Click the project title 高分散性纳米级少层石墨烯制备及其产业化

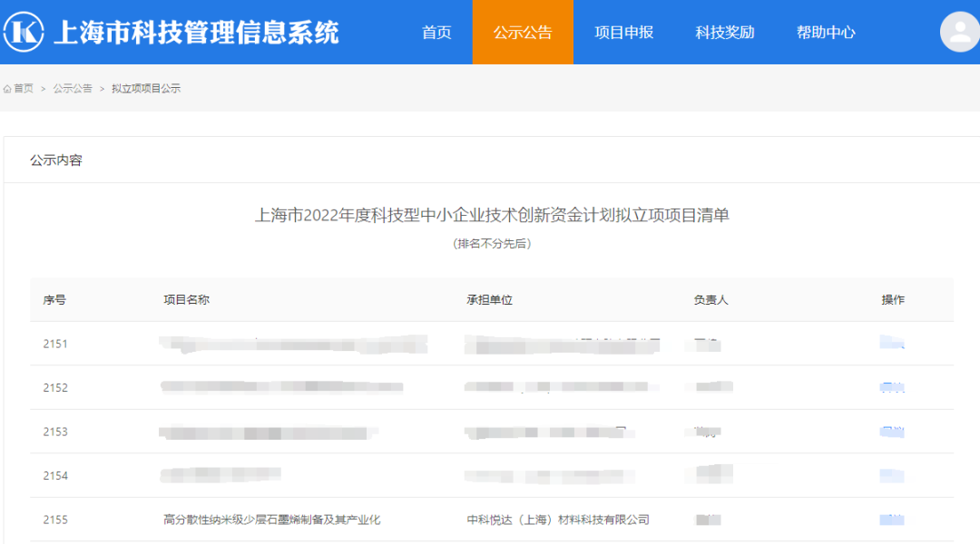pyautogui.click(x=272, y=520)
